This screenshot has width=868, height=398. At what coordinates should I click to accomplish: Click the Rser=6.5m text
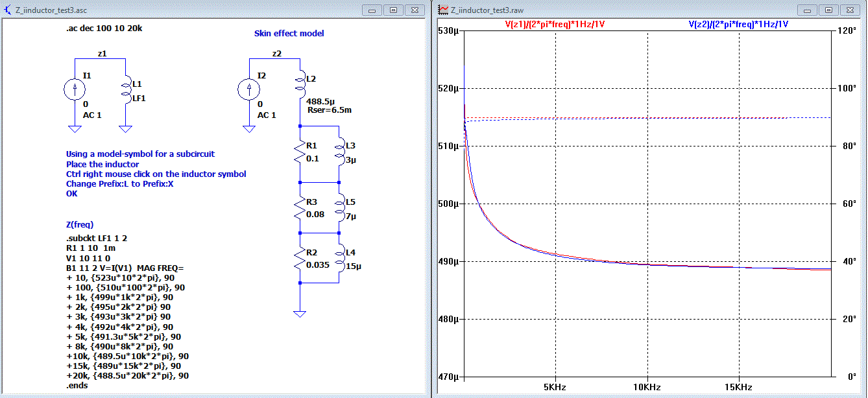(x=330, y=110)
